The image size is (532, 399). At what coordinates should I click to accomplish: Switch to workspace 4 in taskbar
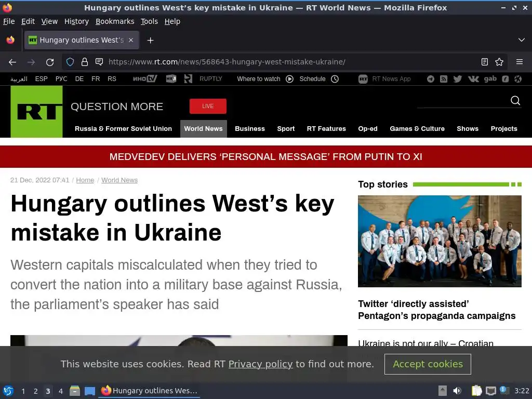[x=60, y=391]
